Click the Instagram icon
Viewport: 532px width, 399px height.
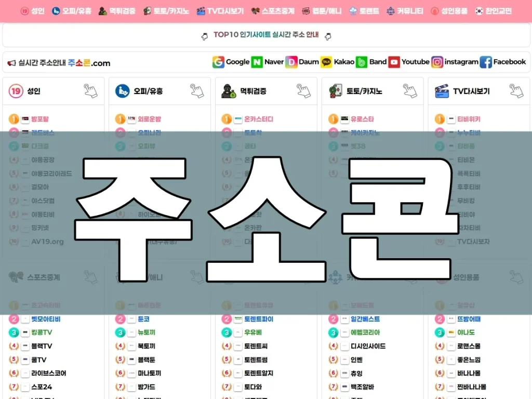click(x=437, y=62)
